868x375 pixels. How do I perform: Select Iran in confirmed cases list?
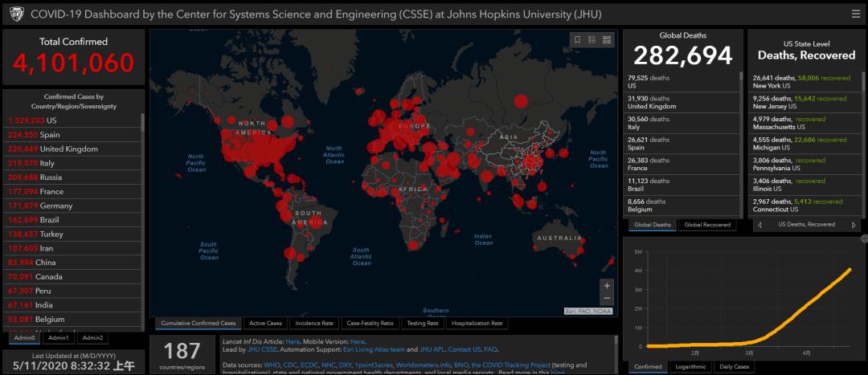72,248
